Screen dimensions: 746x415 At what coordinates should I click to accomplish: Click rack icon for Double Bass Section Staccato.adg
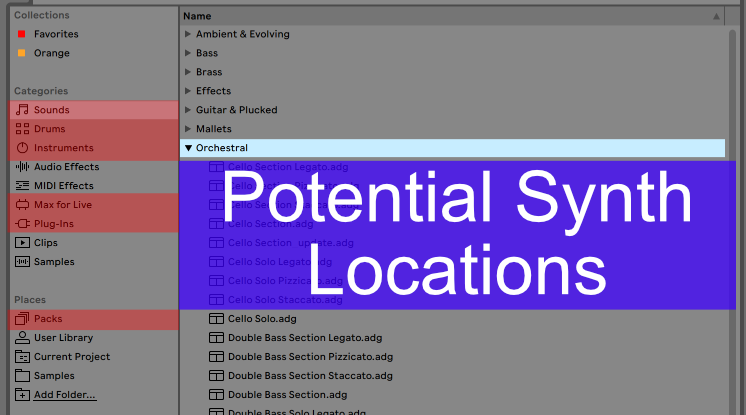216,375
